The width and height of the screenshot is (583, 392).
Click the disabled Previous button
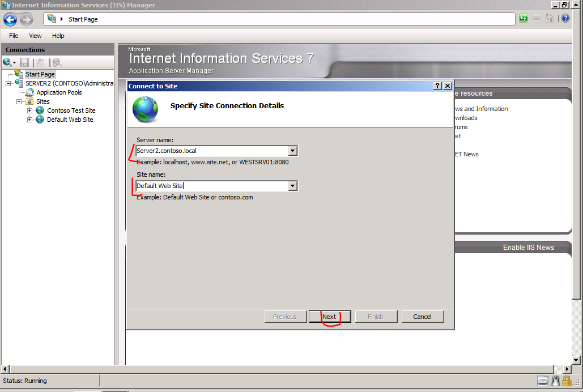pyautogui.click(x=285, y=317)
